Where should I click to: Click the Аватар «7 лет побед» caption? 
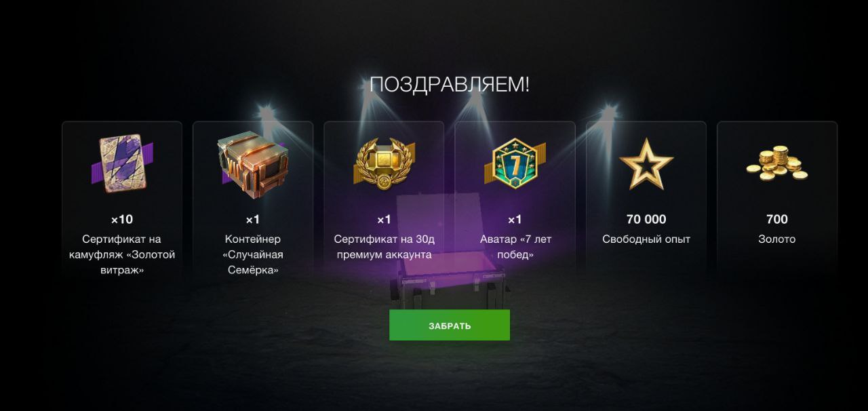tap(515, 248)
